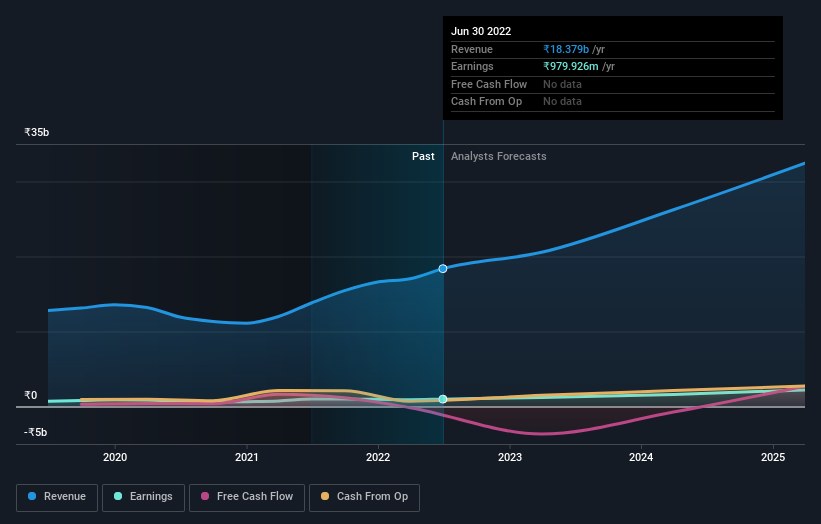Toggle the Cash From Op legend series
The image size is (821, 524).
pyautogui.click(x=364, y=497)
